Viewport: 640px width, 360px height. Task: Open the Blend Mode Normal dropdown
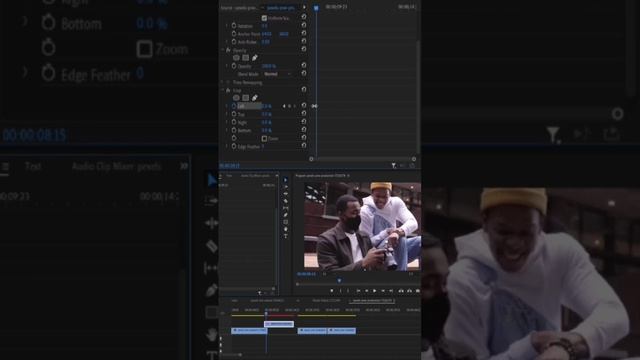click(277, 74)
